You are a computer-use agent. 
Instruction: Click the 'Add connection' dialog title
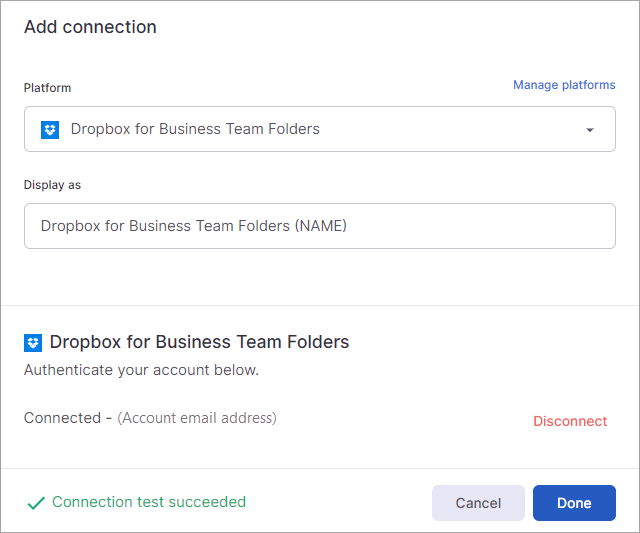90,27
